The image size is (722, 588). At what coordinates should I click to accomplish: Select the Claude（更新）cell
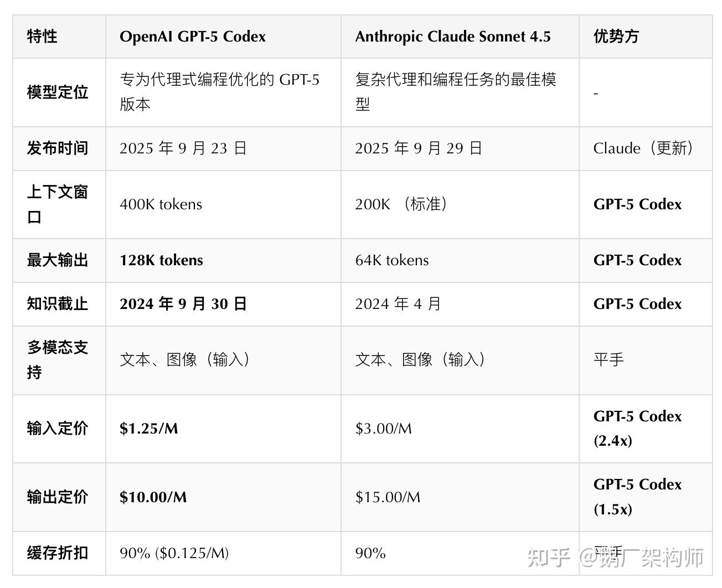click(x=642, y=148)
